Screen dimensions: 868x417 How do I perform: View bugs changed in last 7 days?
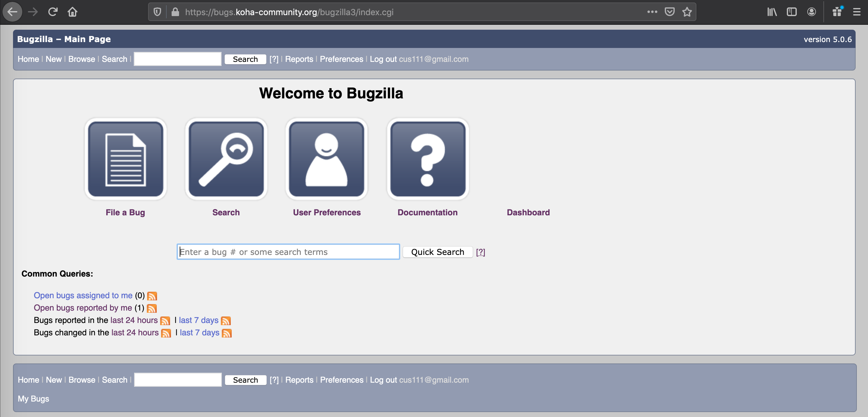pos(199,333)
